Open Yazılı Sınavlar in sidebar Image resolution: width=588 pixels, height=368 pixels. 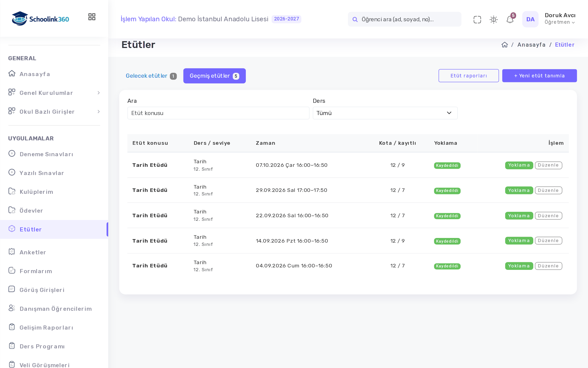pyautogui.click(x=54, y=173)
